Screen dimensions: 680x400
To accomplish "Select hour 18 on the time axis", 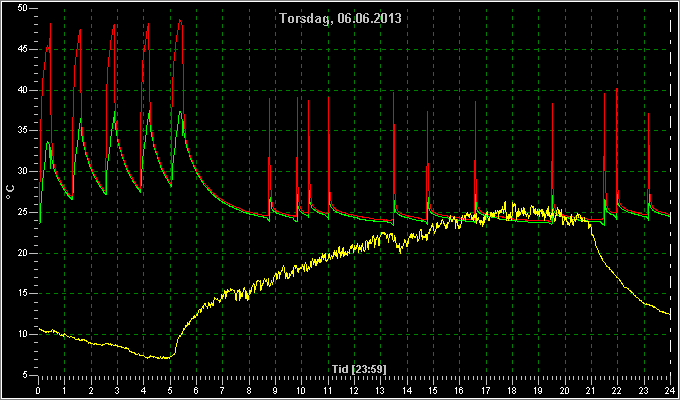I will 512,390.
